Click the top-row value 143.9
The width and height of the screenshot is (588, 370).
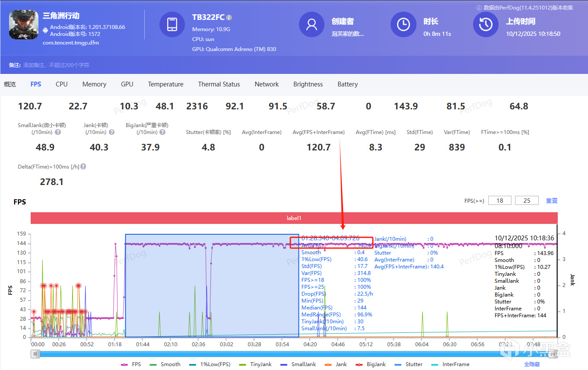(406, 106)
